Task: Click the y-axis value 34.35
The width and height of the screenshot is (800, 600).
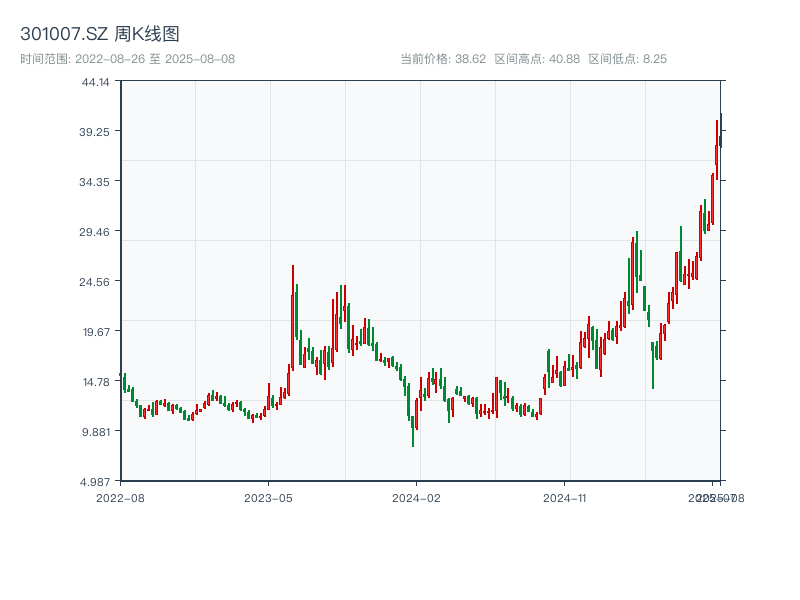Action: [94, 182]
